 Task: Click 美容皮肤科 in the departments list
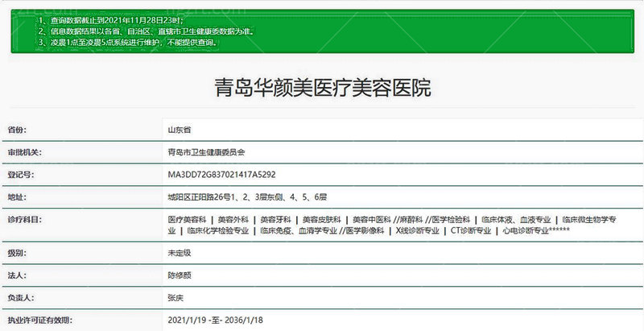(x=322, y=220)
